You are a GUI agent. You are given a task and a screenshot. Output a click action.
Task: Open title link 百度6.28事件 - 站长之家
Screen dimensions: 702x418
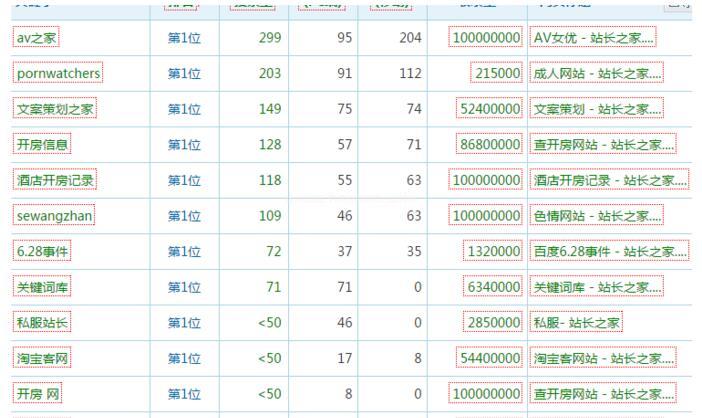click(x=609, y=252)
